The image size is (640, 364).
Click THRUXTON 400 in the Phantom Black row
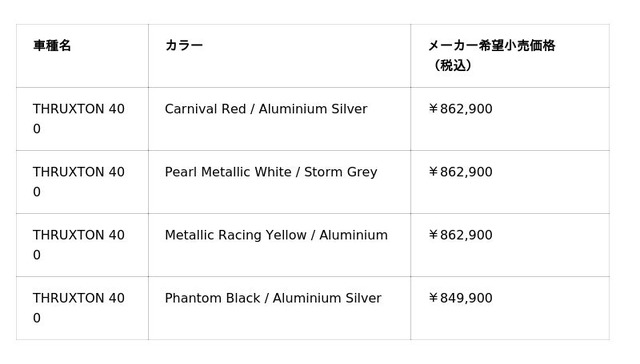pyautogui.click(x=79, y=308)
